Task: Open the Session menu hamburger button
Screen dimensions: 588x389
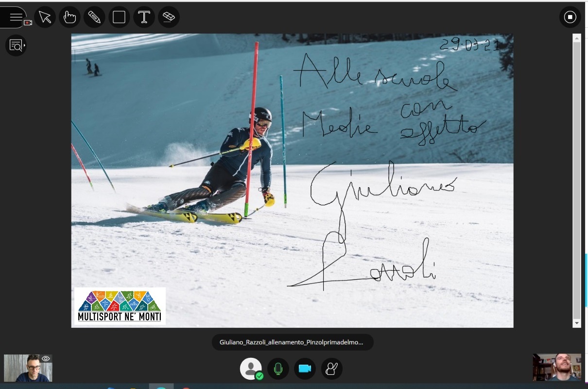Action: point(15,18)
